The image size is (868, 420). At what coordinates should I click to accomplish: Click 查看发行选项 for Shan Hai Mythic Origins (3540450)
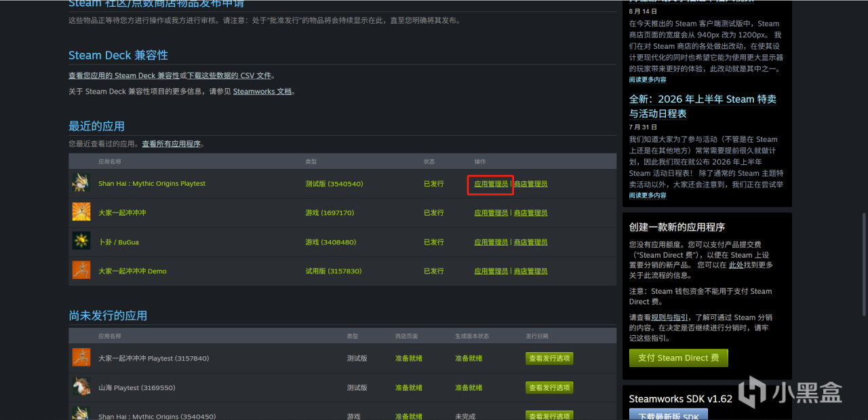[x=549, y=415]
